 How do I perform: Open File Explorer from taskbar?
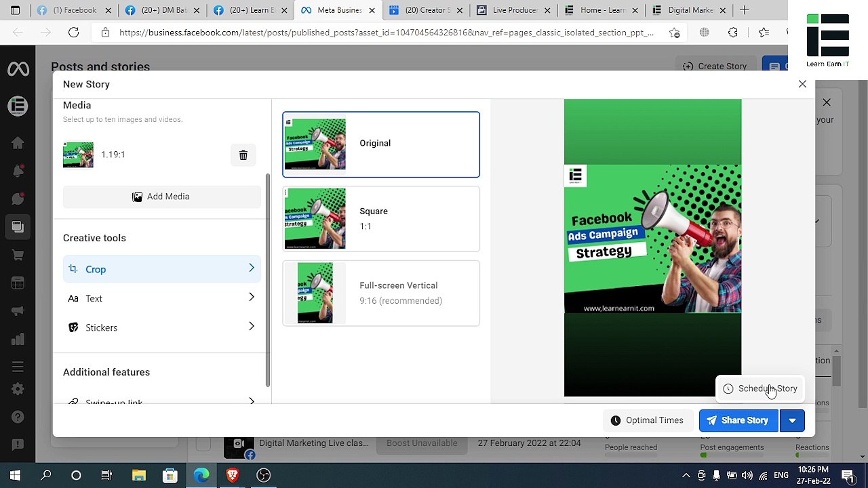coord(138,475)
